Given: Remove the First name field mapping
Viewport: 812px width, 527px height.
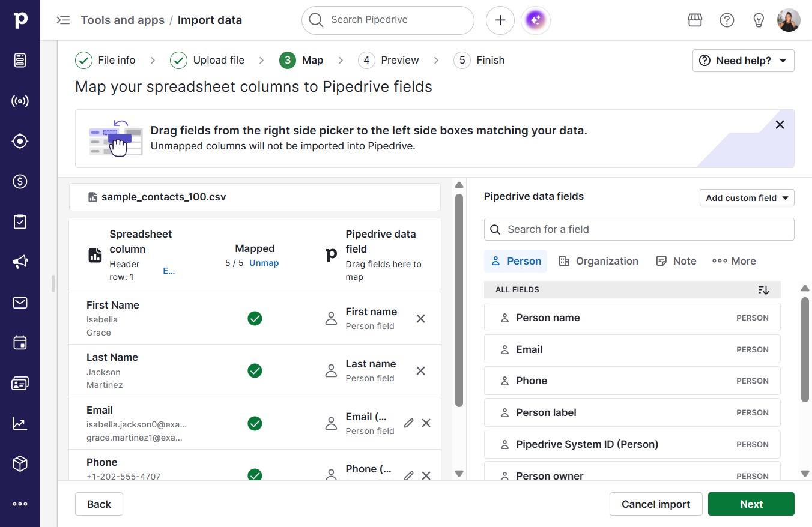Looking at the screenshot, I should click(421, 319).
